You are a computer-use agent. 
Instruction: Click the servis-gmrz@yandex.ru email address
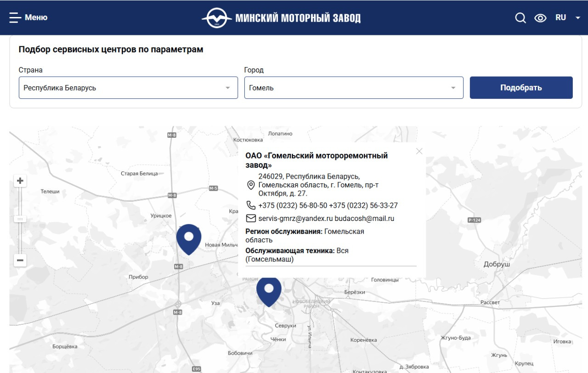pos(295,219)
